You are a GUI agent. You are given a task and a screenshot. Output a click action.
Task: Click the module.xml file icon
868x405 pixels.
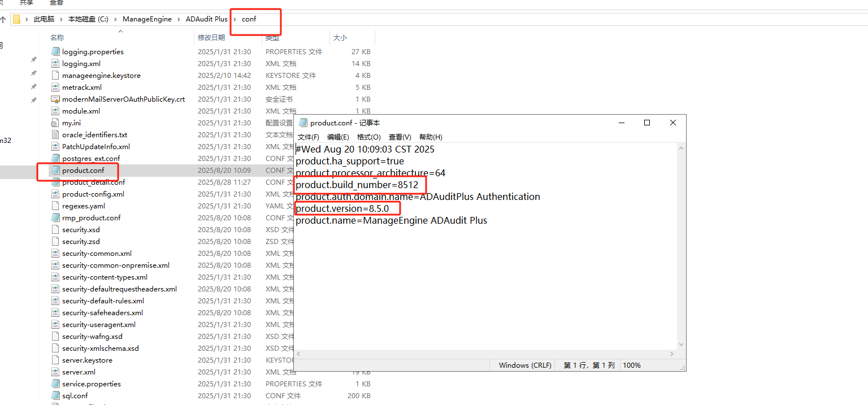coord(55,111)
